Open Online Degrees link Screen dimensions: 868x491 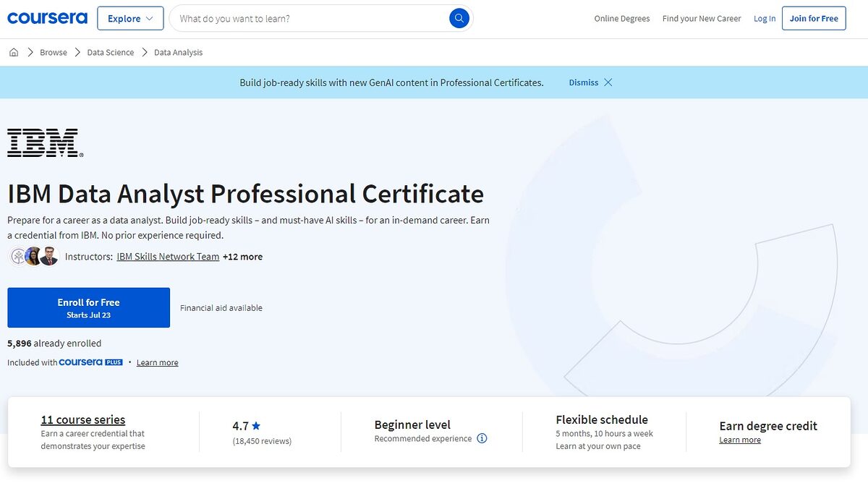622,19
